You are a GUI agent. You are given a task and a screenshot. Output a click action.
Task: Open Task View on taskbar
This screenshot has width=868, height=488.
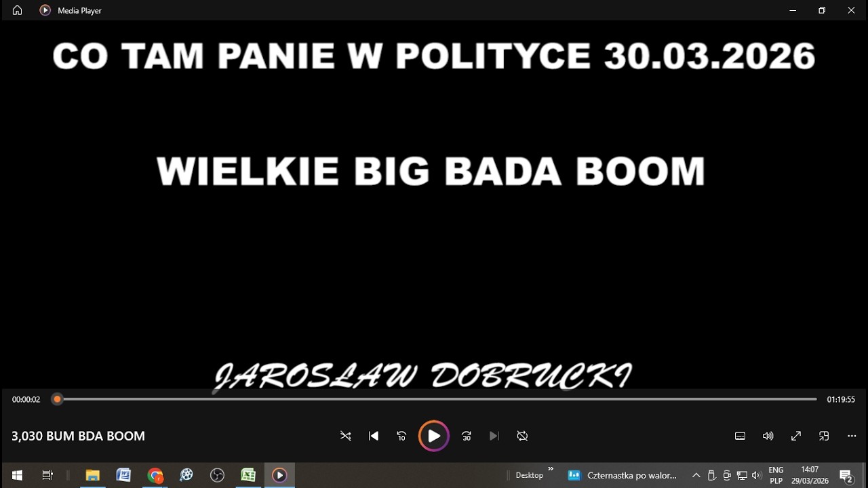point(47,475)
